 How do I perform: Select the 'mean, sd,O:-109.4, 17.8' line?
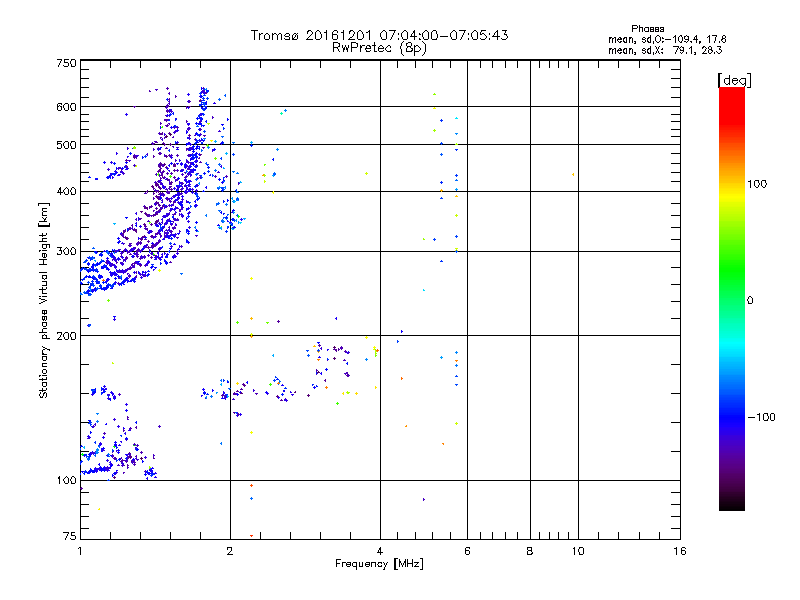pyautogui.click(x=667, y=39)
